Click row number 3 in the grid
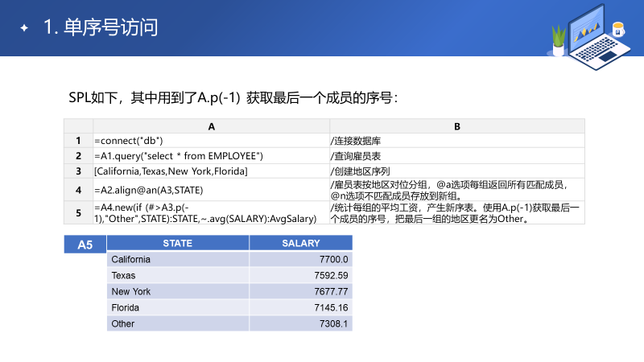The image size is (644, 362). pos(79,171)
